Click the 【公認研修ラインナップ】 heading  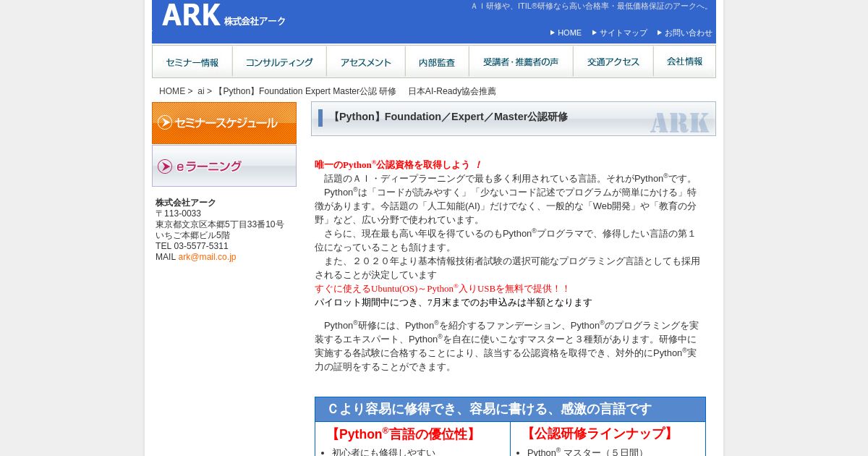[x=600, y=434]
